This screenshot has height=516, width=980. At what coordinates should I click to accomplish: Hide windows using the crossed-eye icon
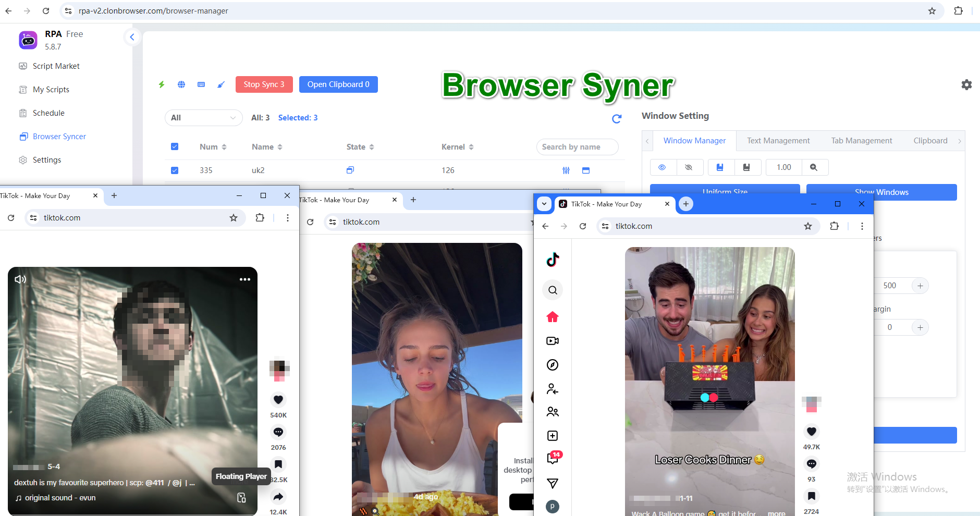tap(689, 167)
